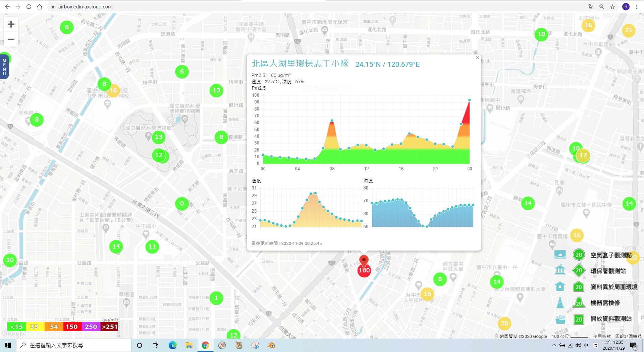Click the traffic cone maintenance legend icon
Screen dimensions: 644x352
[x=560, y=303]
